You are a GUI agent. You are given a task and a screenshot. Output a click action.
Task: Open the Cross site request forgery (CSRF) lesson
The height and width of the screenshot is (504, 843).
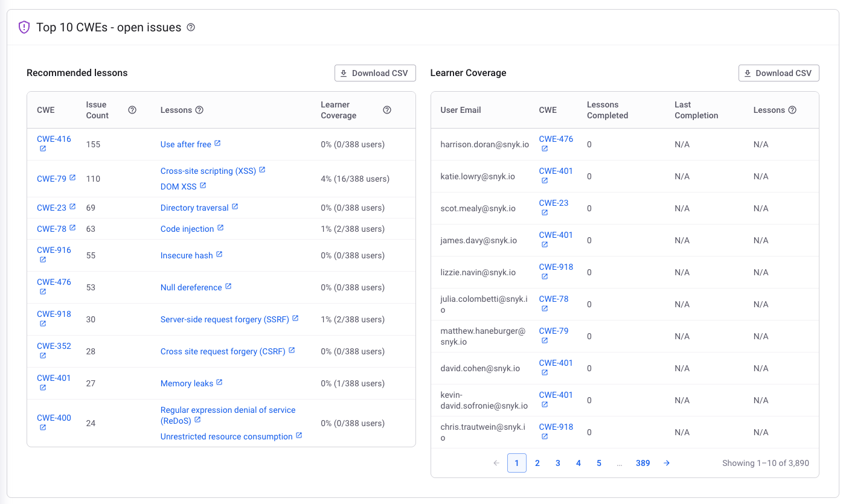tap(222, 351)
